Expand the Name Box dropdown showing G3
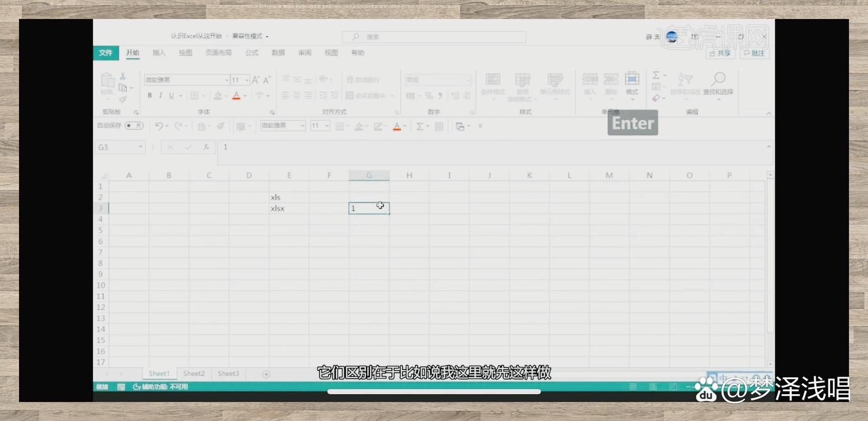This screenshot has width=868, height=421. point(141,147)
